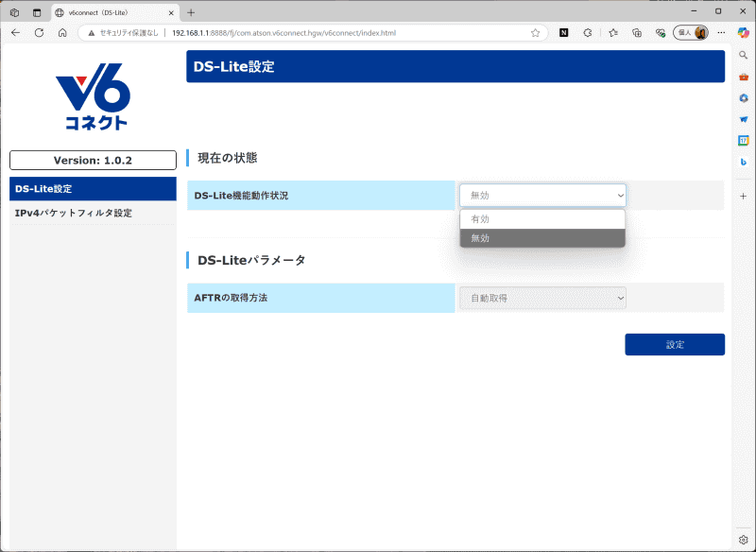This screenshot has height=552, width=756.
Task: Click the Drop paper-plane sidebar icon
Action: pos(744,120)
